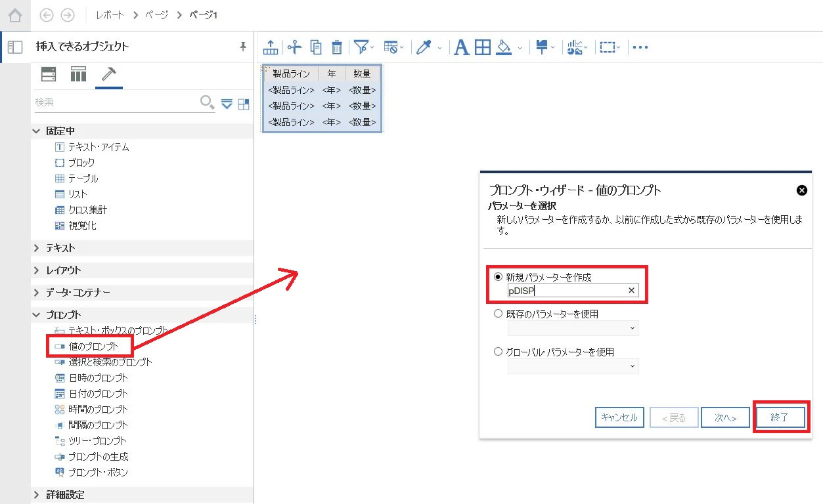This screenshot has height=504, width=823.
Task: Choose 値のプロンプト from the object list
Action: [x=93, y=346]
